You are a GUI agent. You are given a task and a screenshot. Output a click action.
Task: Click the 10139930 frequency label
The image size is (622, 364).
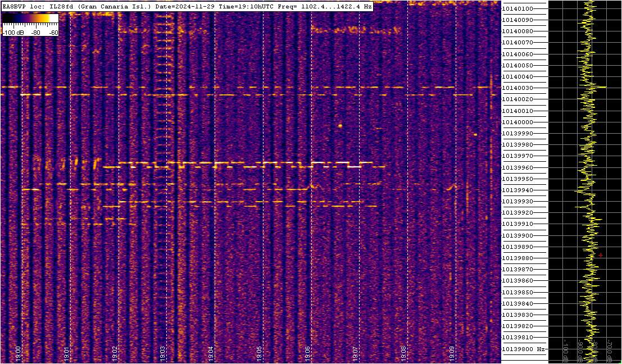point(517,202)
